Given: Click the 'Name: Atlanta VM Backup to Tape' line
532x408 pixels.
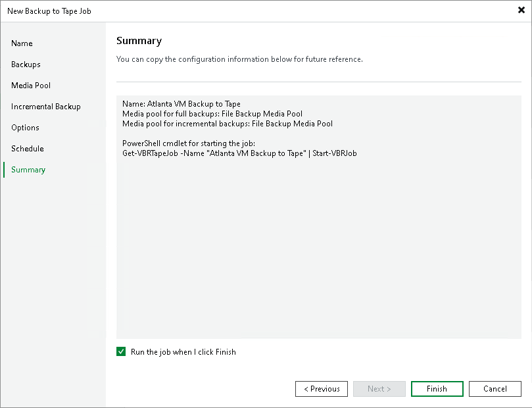Looking at the screenshot, I should click(181, 104).
